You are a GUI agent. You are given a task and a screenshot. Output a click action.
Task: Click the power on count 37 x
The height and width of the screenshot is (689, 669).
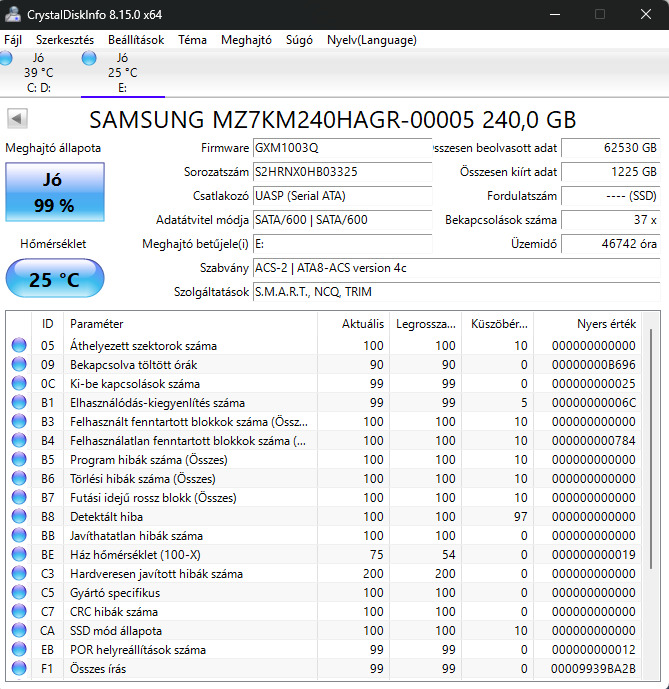click(611, 220)
